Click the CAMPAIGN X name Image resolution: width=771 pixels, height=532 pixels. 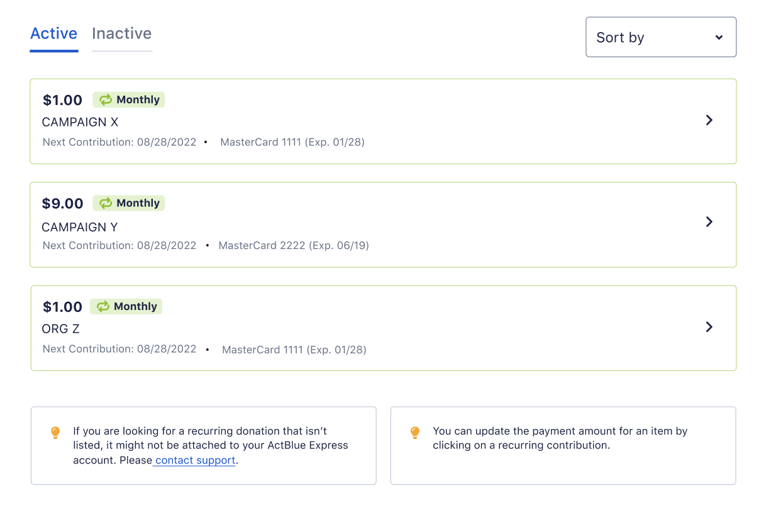pyautogui.click(x=80, y=122)
